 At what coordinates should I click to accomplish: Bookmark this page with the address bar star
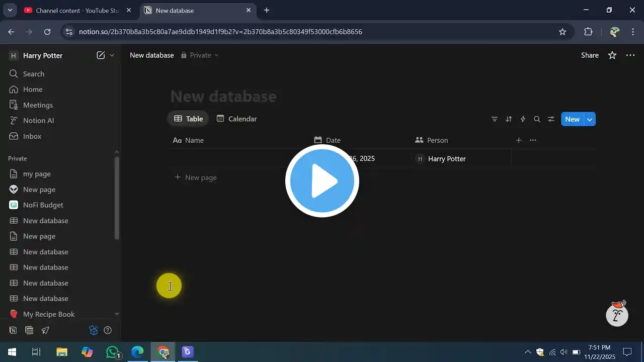[x=562, y=32]
